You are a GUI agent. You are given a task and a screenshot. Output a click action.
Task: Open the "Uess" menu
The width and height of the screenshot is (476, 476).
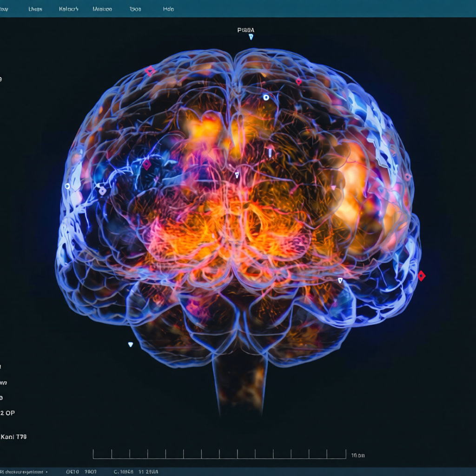pyautogui.click(x=35, y=9)
